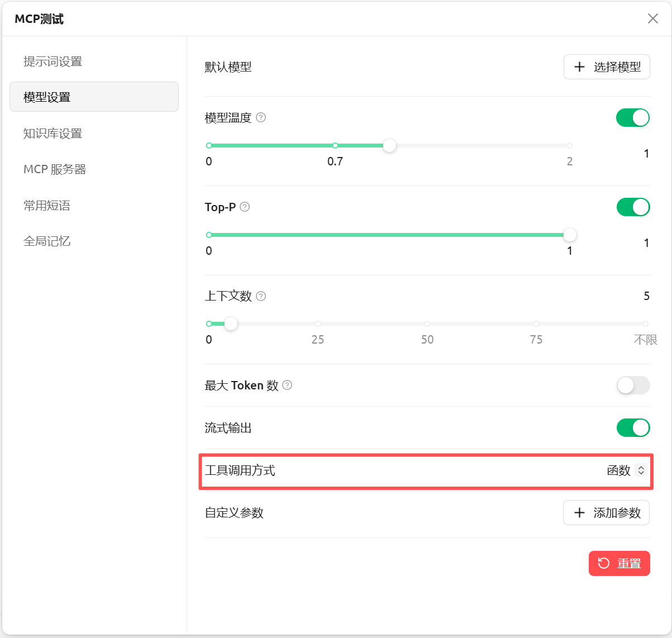Disable the 模型温度 toggle switch

point(632,118)
